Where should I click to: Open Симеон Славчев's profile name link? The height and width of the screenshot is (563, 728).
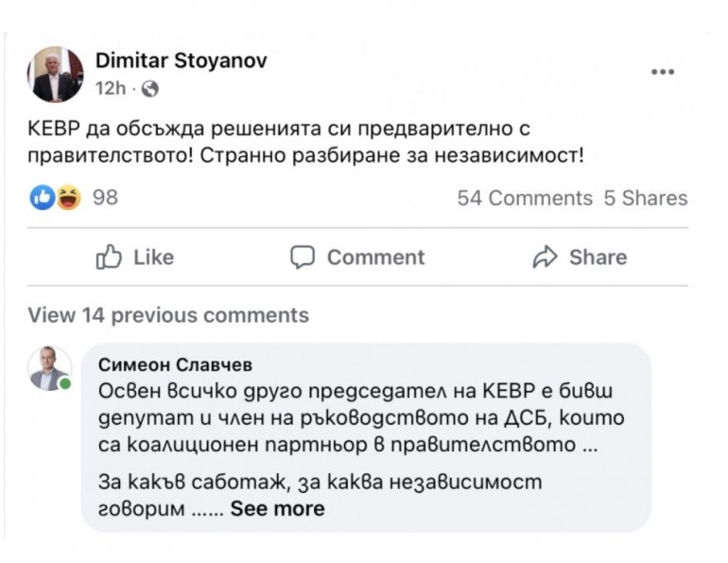[176, 365]
